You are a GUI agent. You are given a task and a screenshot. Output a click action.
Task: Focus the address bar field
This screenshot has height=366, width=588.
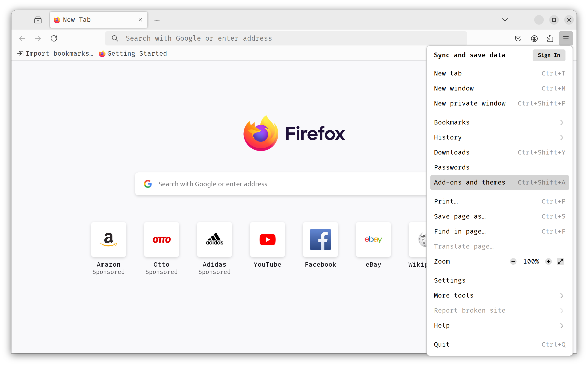click(286, 38)
